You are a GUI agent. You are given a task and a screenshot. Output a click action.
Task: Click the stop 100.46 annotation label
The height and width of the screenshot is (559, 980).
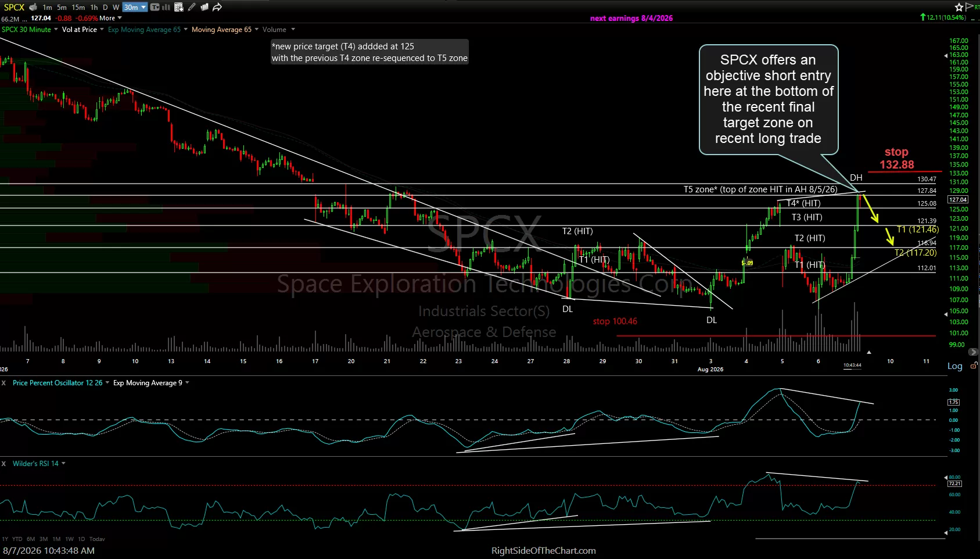[615, 321]
